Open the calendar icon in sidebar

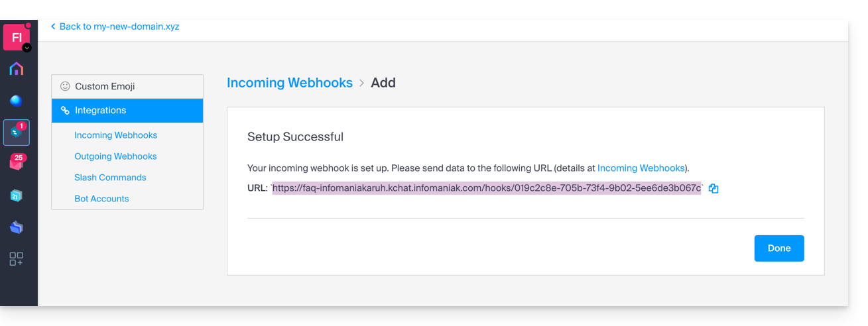tap(17, 195)
